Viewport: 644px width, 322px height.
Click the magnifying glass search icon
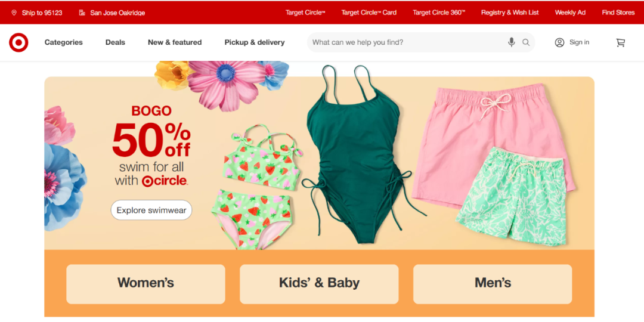tap(526, 42)
